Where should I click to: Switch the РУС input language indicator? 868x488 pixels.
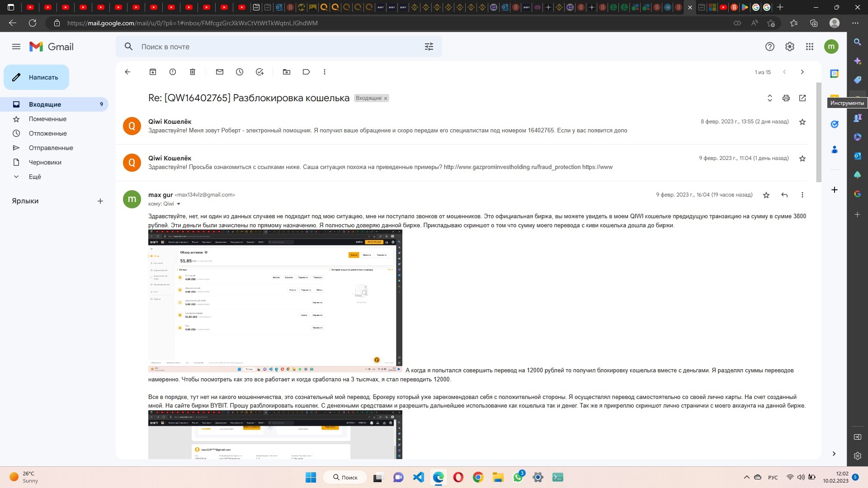(773, 478)
